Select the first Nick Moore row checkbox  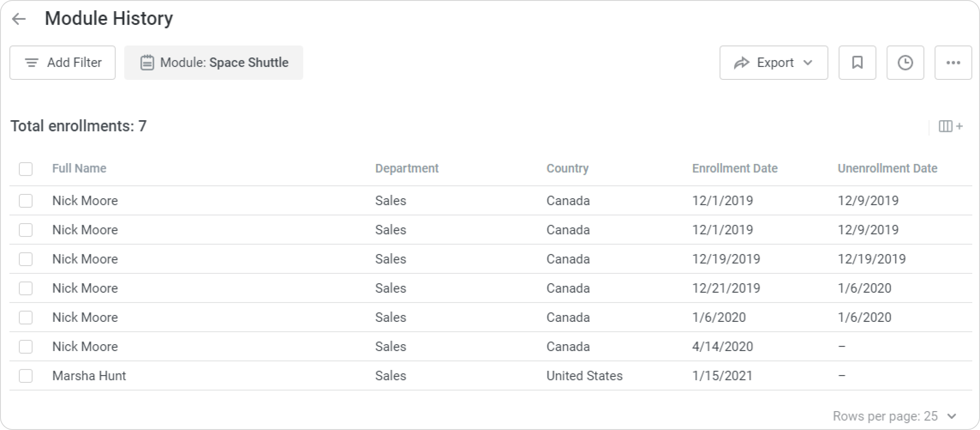click(x=26, y=201)
